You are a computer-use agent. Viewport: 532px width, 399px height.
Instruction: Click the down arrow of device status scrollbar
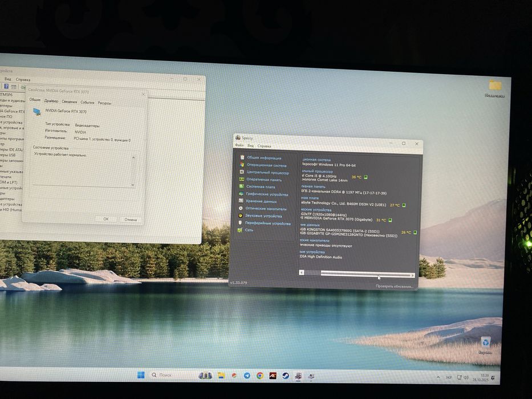(x=133, y=185)
